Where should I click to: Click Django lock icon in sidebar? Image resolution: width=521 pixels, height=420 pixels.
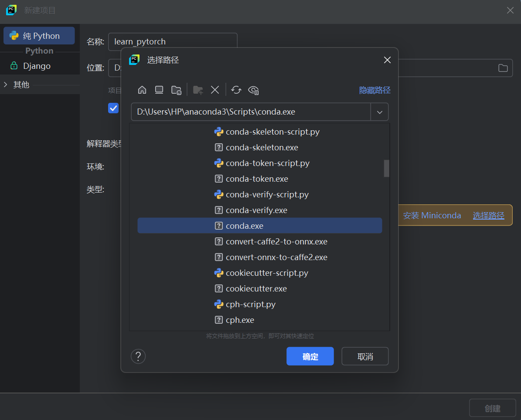pos(14,66)
